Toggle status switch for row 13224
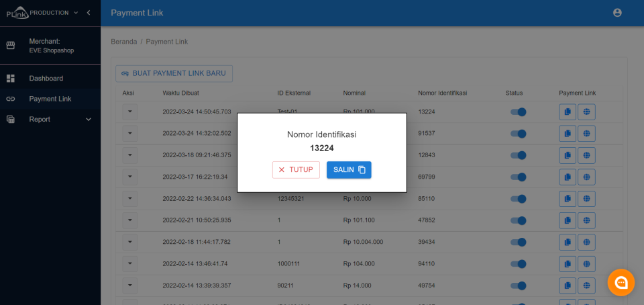Screen dimensions: 644x305 pyautogui.click(x=519, y=112)
